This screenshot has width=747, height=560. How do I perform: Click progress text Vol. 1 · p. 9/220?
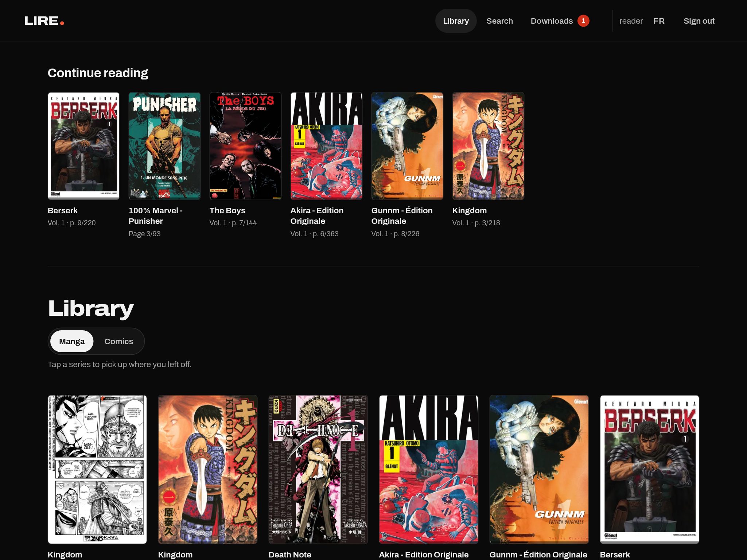pyautogui.click(x=72, y=223)
